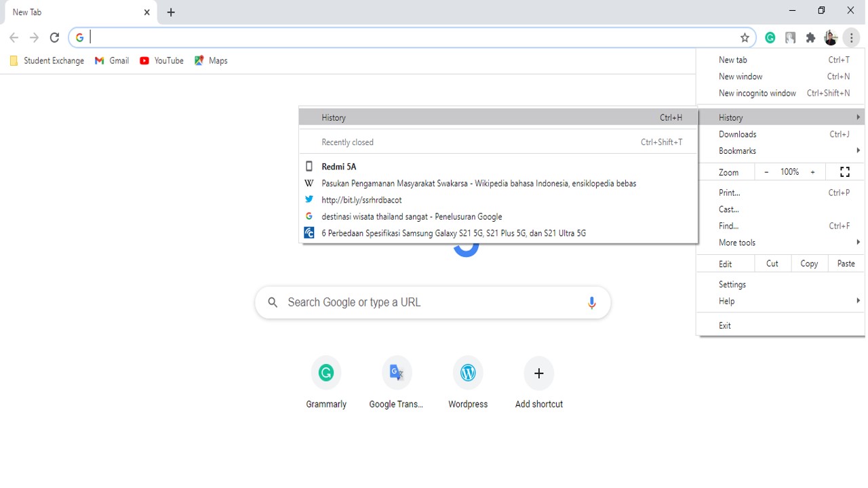Click the phone icon next to Redmi 5A

pyautogui.click(x=309, y=167)
